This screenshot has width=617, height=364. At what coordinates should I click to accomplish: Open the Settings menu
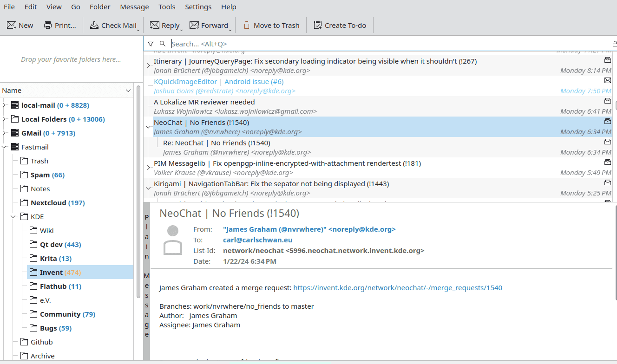pyautogui.click(x=198, y=7)
